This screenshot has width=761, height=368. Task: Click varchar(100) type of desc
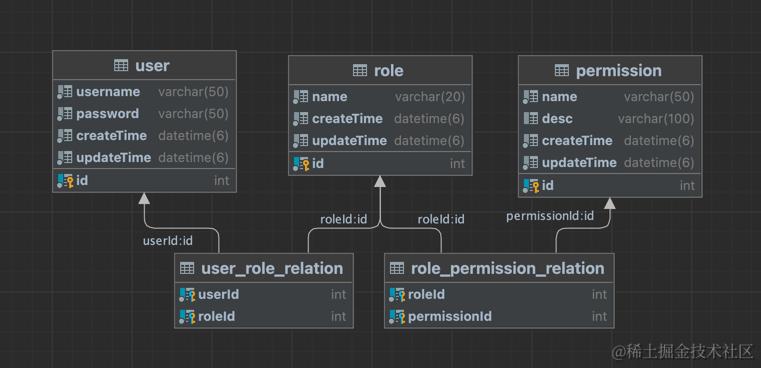pos(656,118)
